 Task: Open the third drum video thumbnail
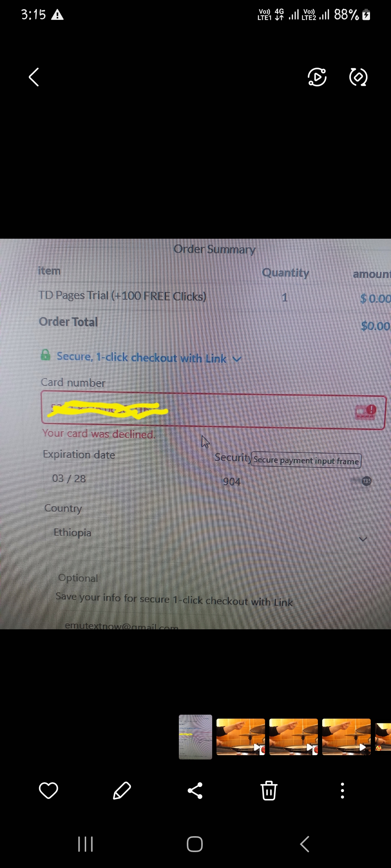(346, 737)
